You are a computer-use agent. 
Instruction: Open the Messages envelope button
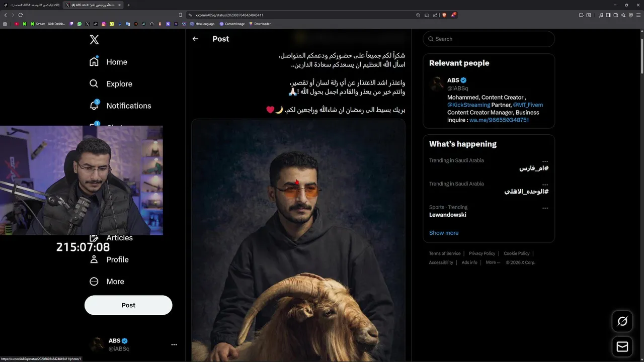point(622,346)
